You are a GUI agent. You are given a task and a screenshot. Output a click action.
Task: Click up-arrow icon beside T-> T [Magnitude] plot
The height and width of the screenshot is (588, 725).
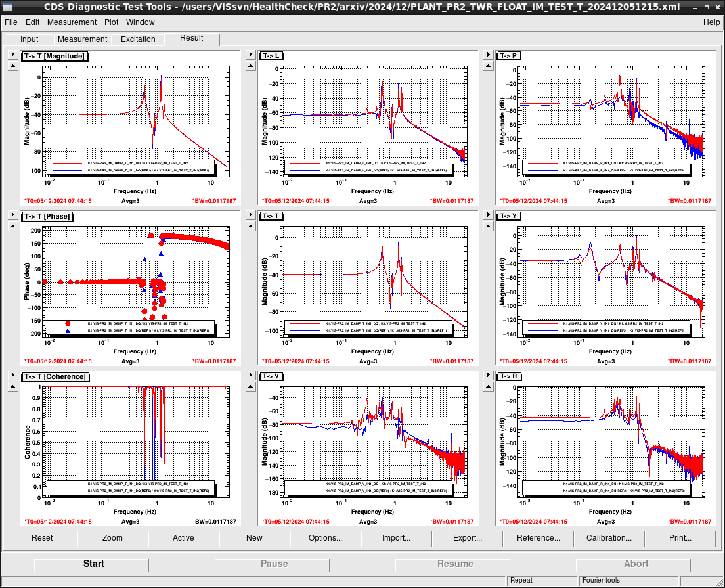(x=13, y=66)
